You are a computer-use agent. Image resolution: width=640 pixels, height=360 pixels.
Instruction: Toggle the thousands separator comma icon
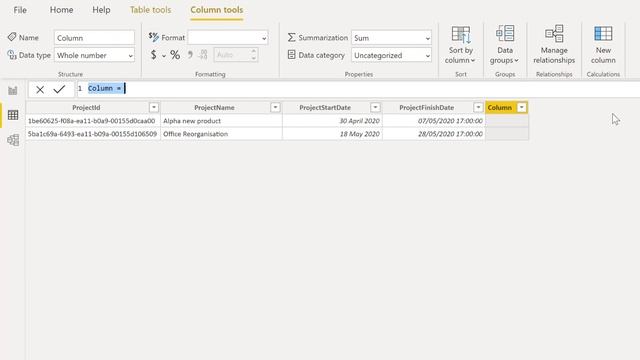(190, 55)
